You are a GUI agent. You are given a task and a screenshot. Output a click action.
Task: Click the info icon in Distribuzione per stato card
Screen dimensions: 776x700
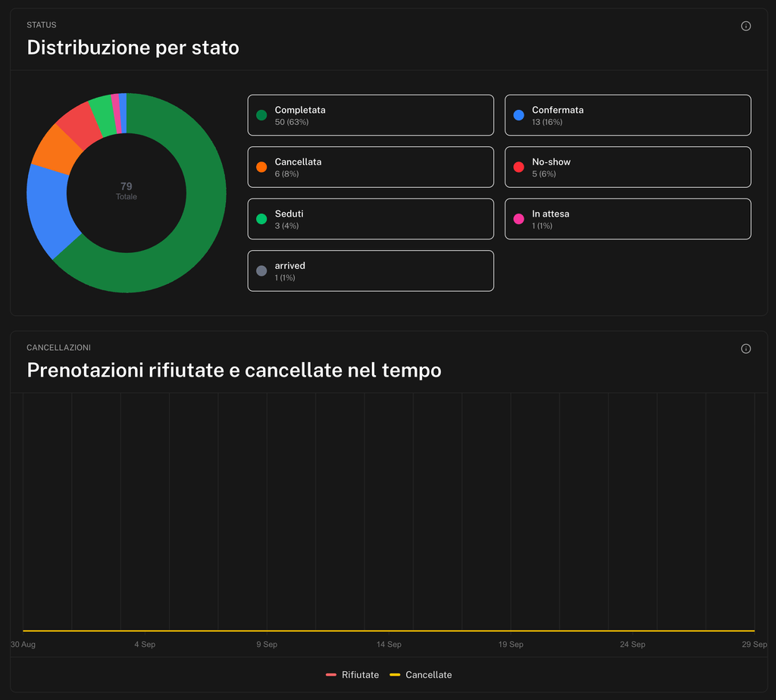[746, 27]
